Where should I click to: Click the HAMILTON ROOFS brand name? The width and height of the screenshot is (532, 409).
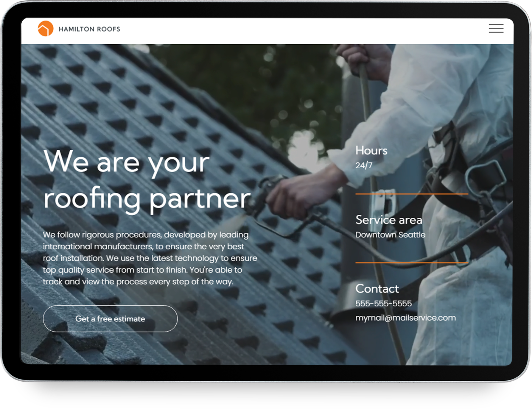pos(89,29)
